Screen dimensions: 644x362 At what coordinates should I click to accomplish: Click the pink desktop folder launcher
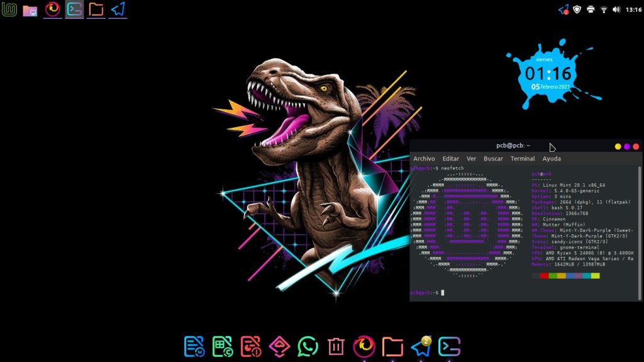(30, 10)
